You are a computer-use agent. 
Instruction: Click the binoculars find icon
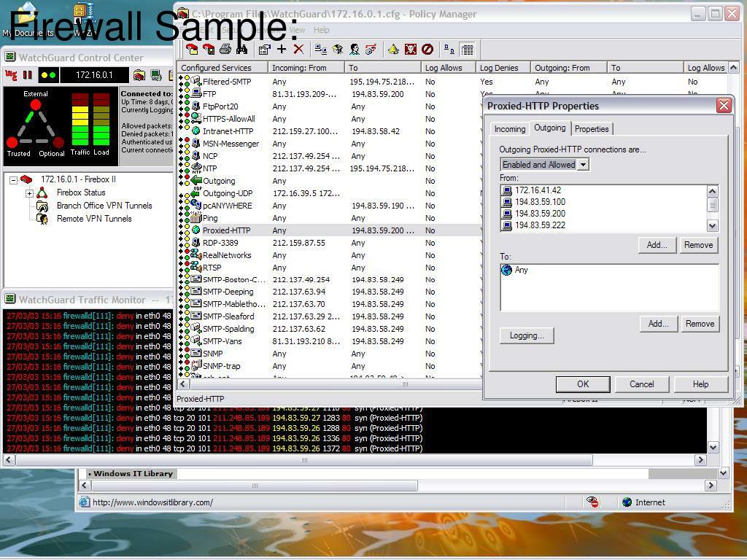click(242, 49)
